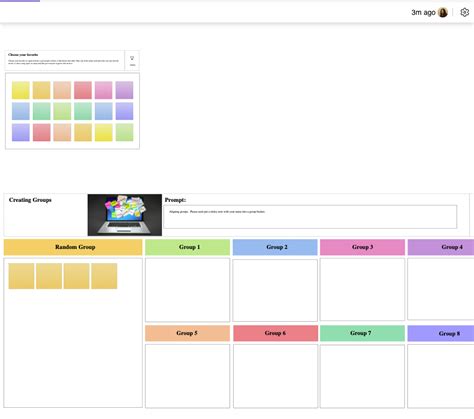Click the frame under Group 6 header
Screen dimensions: 474x419
tap(275, 376)
